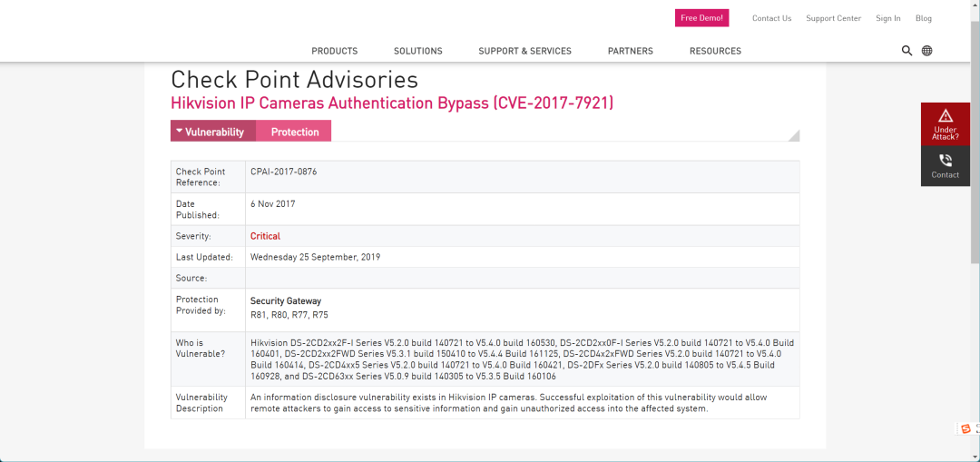Visit the Blog link
The image size is (980, 462).
pyautogui.click(x=924, y=18)
